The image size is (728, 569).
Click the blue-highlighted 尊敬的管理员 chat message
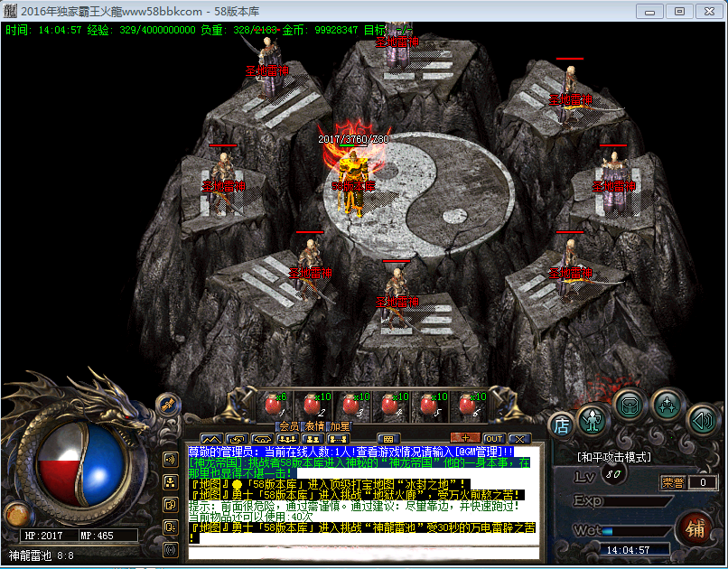click(x=351, y=452)
